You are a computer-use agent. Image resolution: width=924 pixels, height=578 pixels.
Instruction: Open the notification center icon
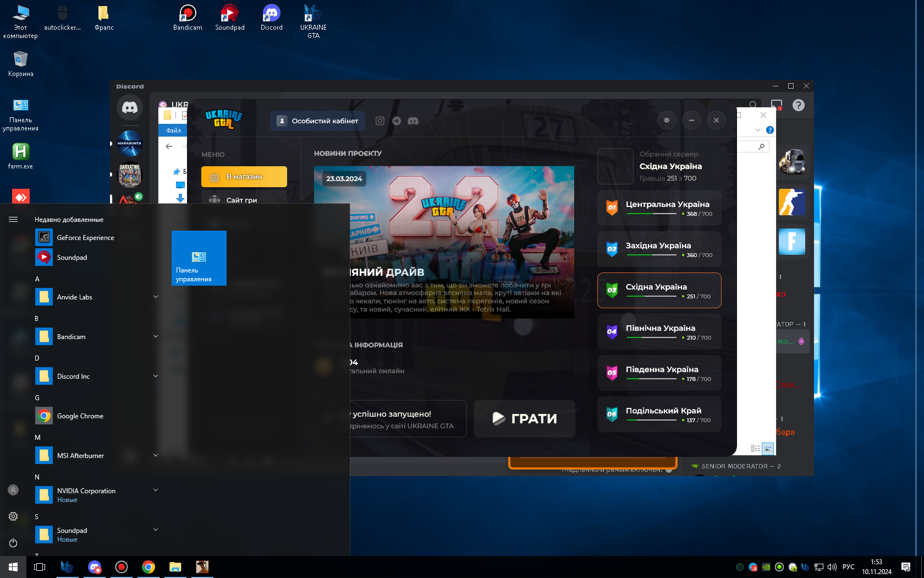(906, 567)
